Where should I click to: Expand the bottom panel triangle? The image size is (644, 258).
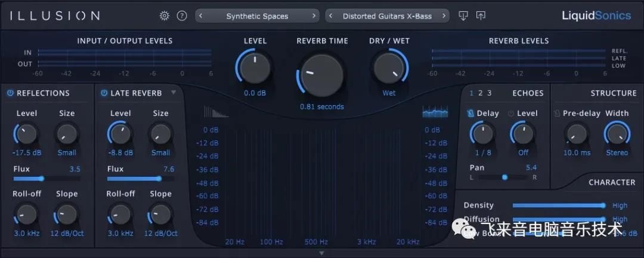tap(322, 253)
